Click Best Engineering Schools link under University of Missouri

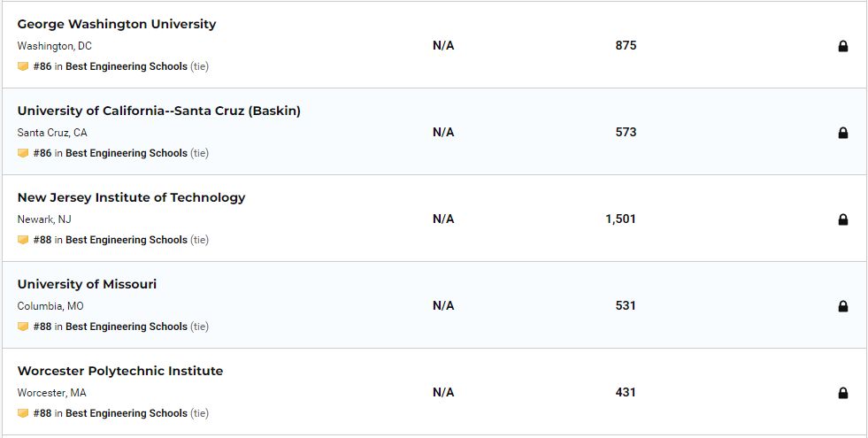click(x=126, y=327)
